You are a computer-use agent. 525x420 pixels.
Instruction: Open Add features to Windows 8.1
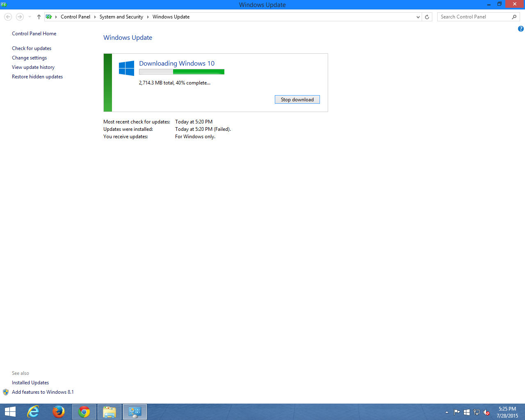coord(43,392)
